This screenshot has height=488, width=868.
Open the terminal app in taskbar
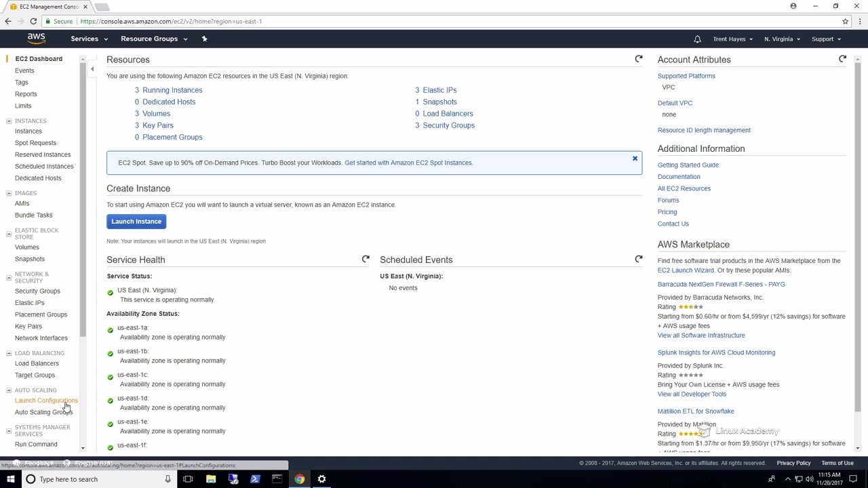tap(277, 479)
